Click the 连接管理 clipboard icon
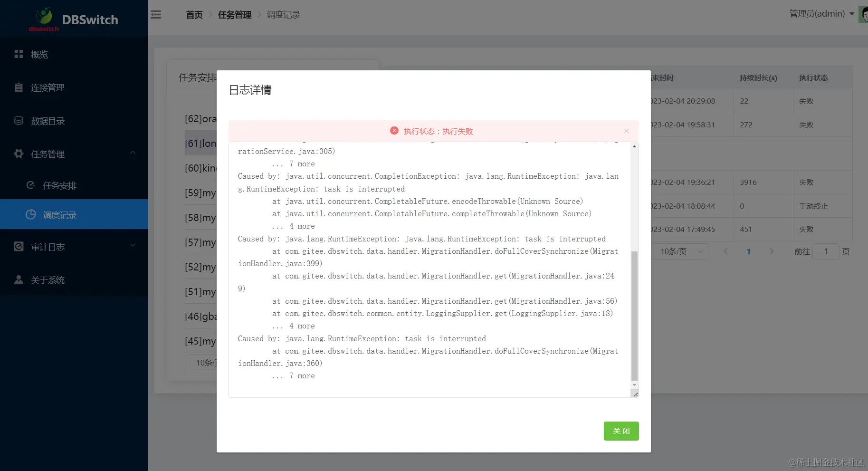This screenshot has height=471, width=868. tap(19, 87)
